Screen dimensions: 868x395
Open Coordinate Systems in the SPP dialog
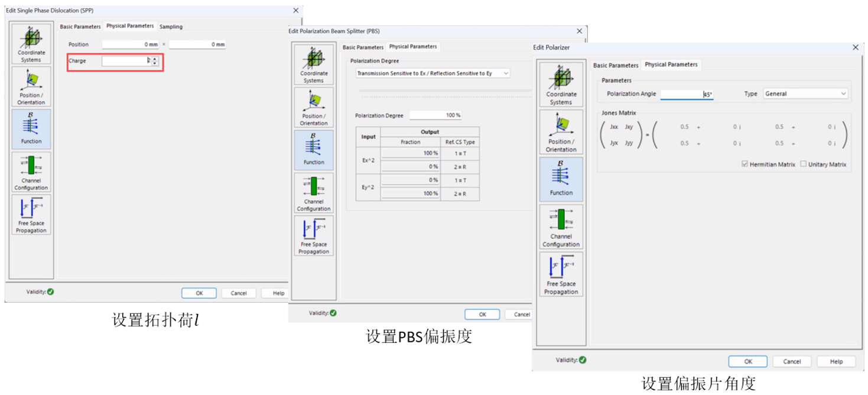[x=31, y=44]
